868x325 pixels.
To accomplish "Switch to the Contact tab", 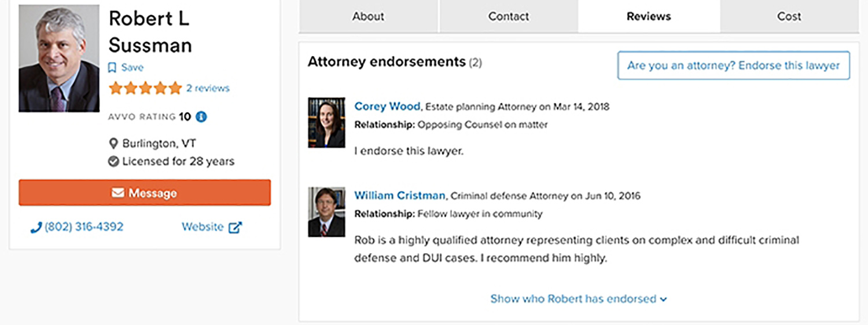I will point(508,16).
